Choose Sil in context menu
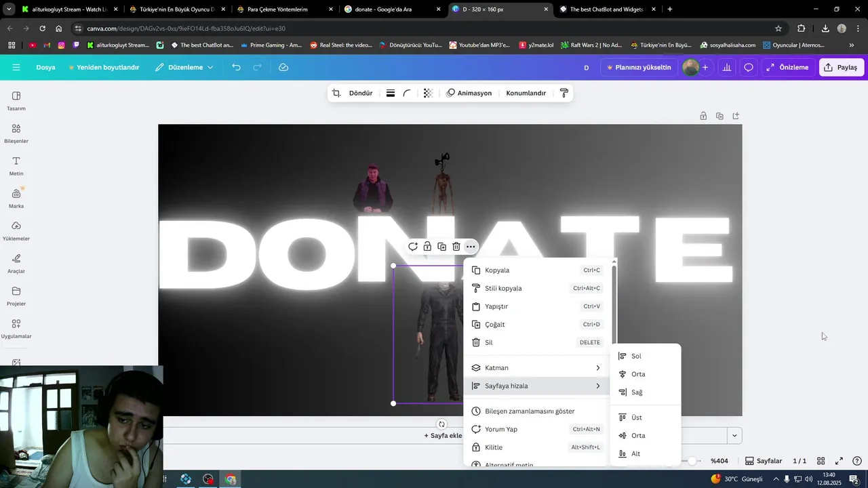 [536, 342]
